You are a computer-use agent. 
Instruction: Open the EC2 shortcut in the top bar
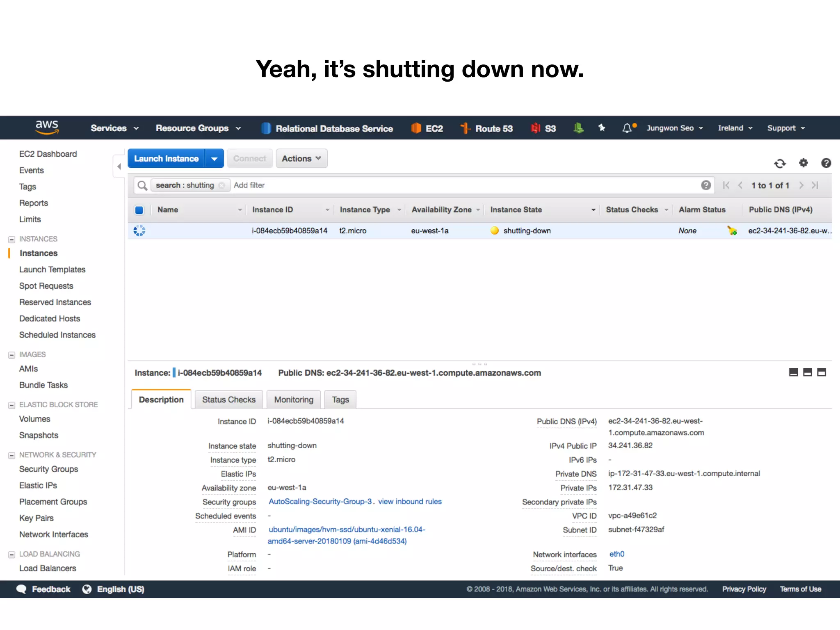[427, 128]
